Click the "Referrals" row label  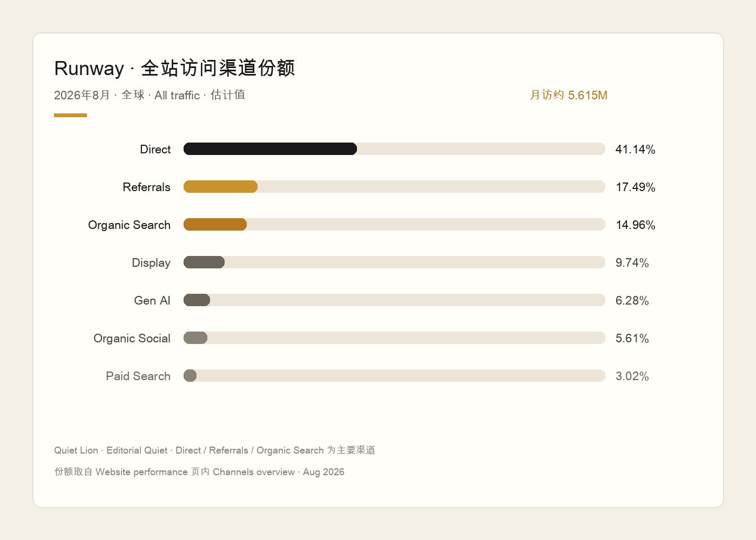point(146,187)
